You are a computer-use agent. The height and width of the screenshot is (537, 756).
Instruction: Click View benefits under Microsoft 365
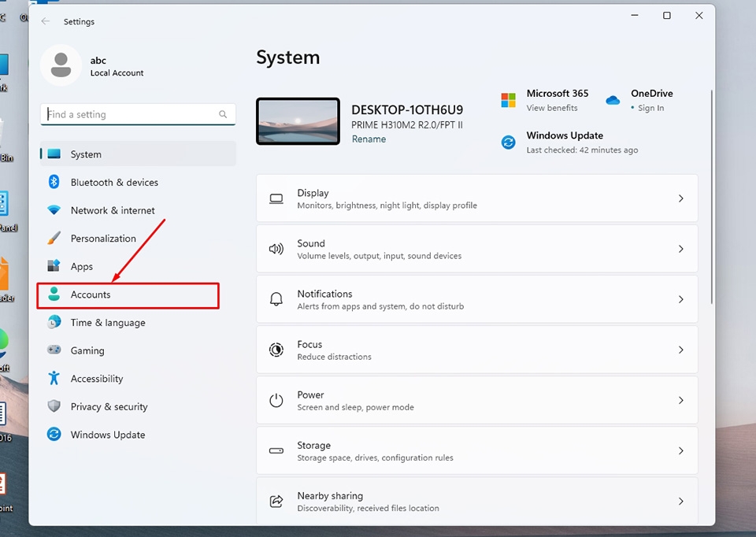[552, 108]
